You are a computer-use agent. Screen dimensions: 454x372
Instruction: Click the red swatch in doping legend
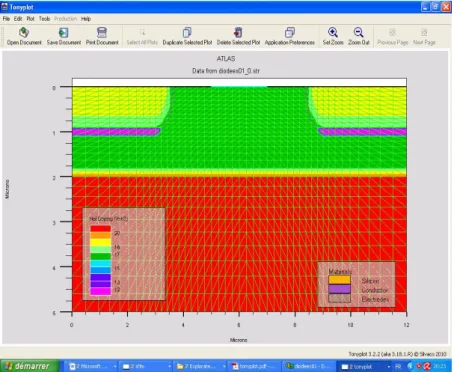tap(100, 229)
